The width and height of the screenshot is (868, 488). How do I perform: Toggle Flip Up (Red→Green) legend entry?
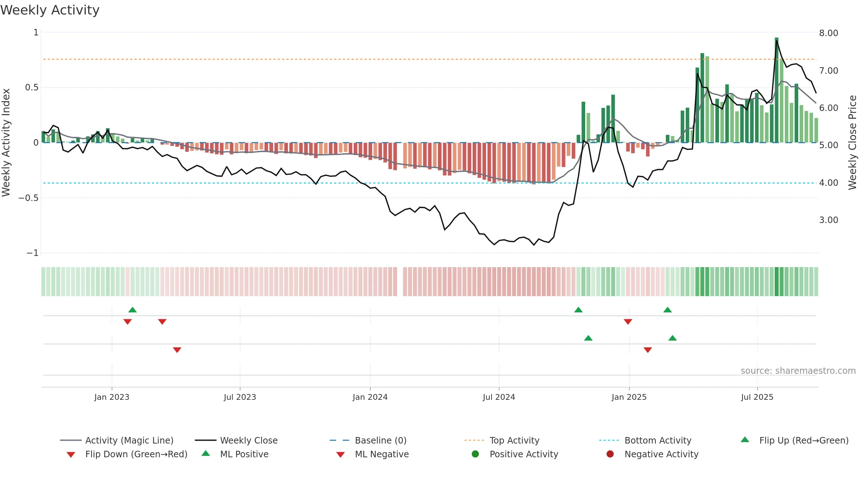[794, 440]
